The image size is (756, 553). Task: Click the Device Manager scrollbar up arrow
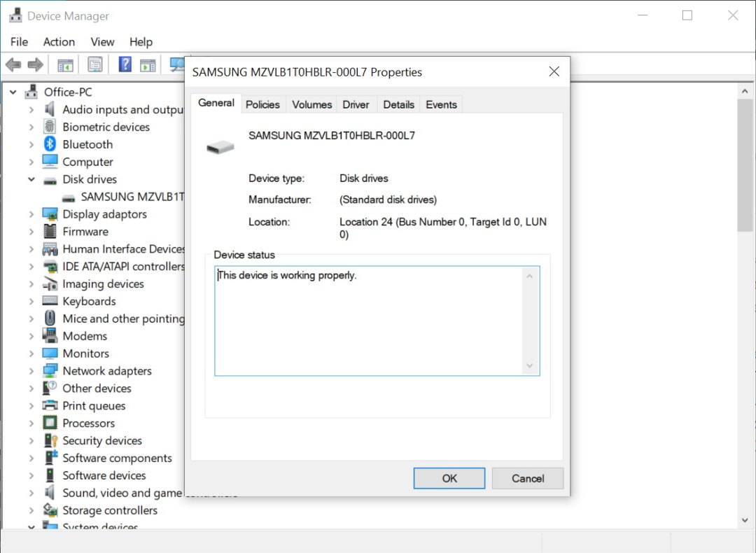745,91
